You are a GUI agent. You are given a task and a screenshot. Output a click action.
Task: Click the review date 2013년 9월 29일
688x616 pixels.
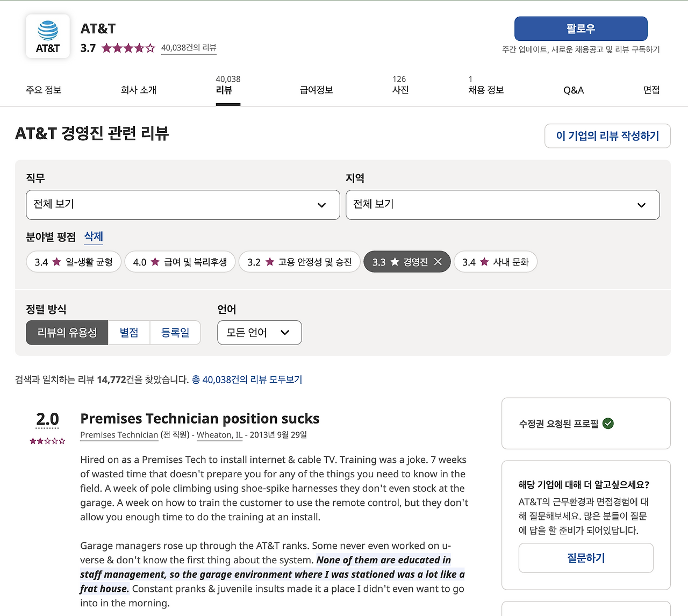(278, 435)
